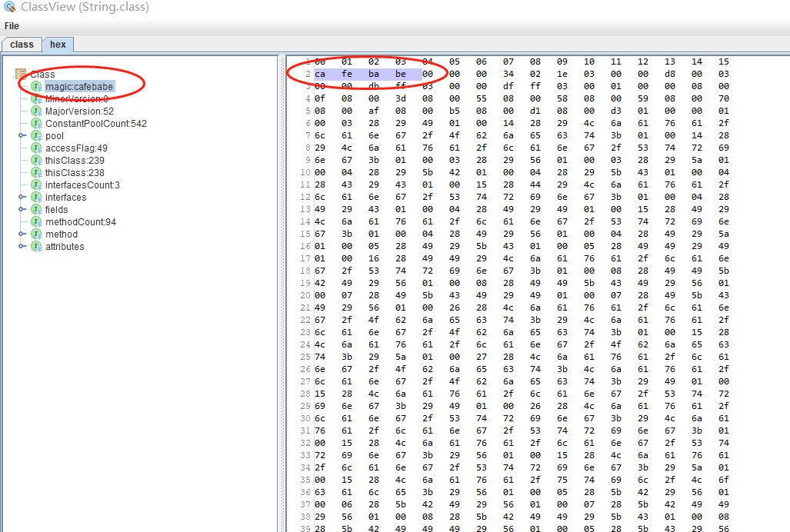
Task: Select the thisClass:239 tree item
Action: [75, 161]
